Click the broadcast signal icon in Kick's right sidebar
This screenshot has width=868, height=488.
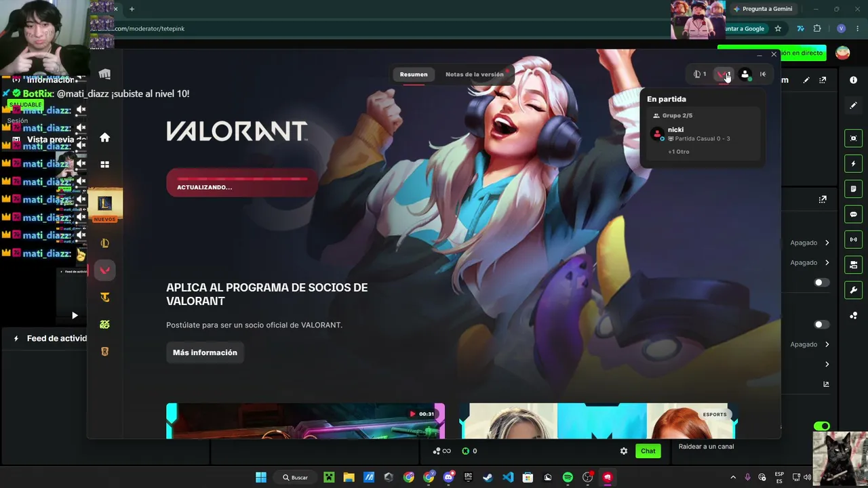point(853,239)
